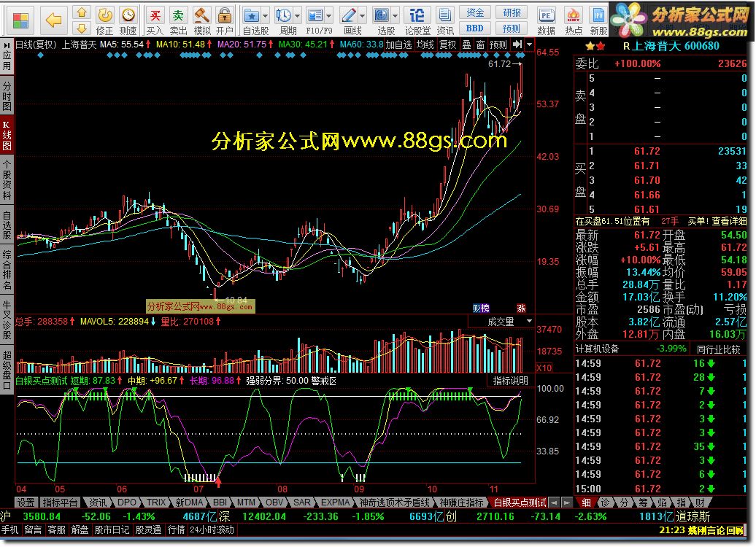Click the page down arrow icon

point(82,28)
